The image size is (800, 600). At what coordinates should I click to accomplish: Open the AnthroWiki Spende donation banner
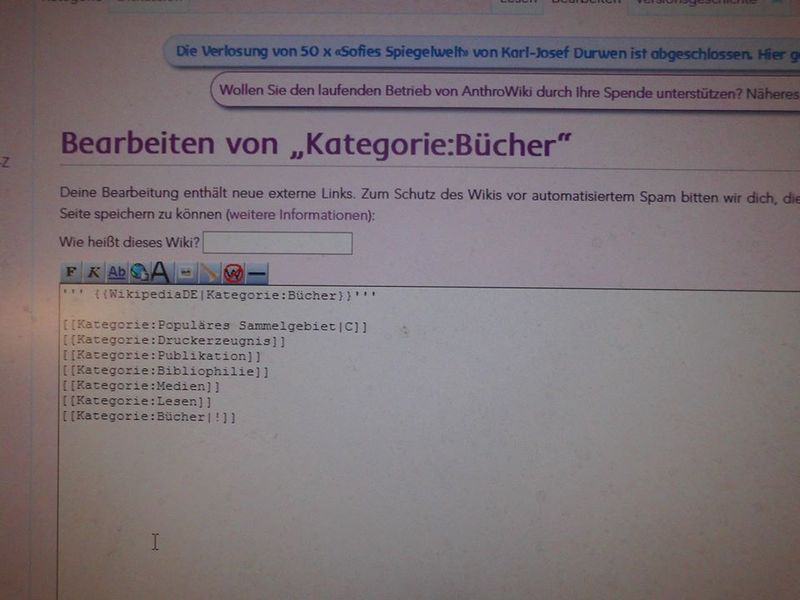click(x=505, y=92)
